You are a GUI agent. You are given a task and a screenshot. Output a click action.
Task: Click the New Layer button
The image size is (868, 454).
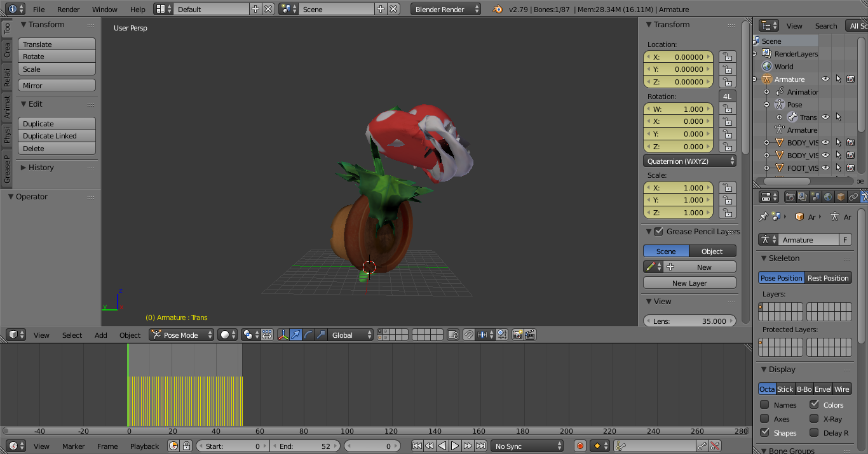pos(689,283)
